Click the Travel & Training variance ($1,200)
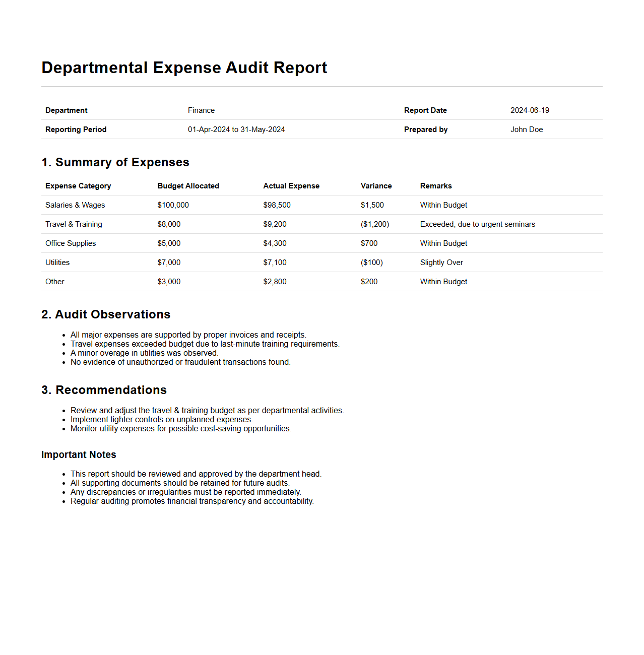The width and height of the screenshot is (644, 655). point(375,224)
